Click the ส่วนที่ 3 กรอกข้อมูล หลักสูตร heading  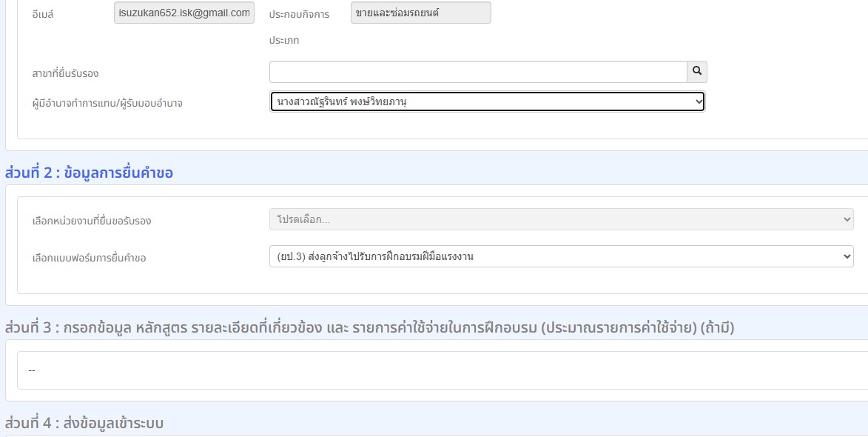tap(369, 328)
